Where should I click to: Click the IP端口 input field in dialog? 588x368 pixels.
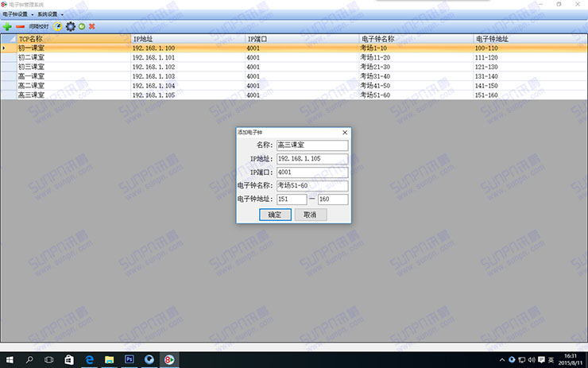pyautogui.click(x=311, y=172)
